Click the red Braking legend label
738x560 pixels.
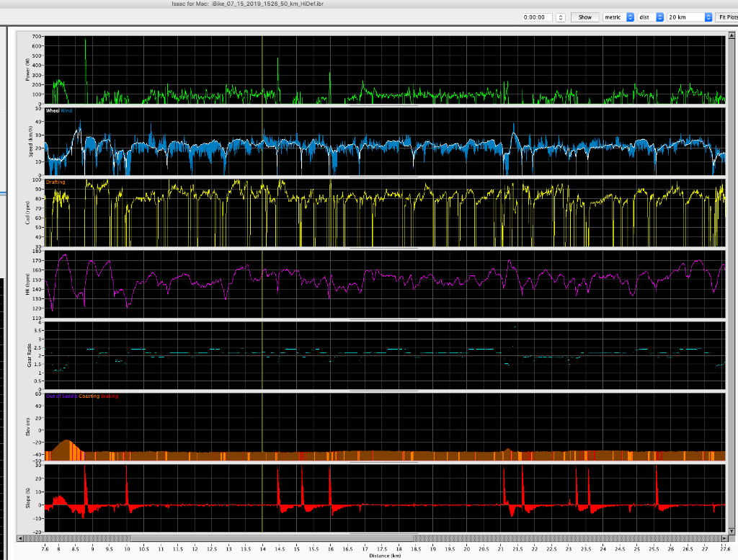click(x=110, y=396)
